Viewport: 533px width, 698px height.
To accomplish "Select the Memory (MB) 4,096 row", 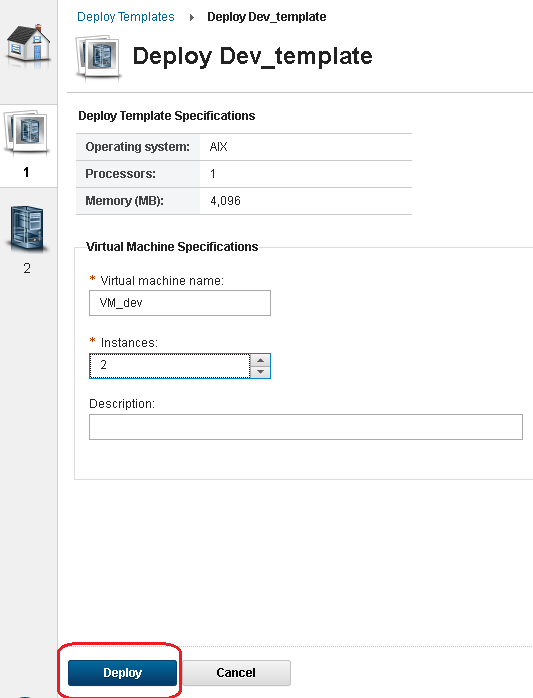I will pyautogui.click(x=244, y=201).
